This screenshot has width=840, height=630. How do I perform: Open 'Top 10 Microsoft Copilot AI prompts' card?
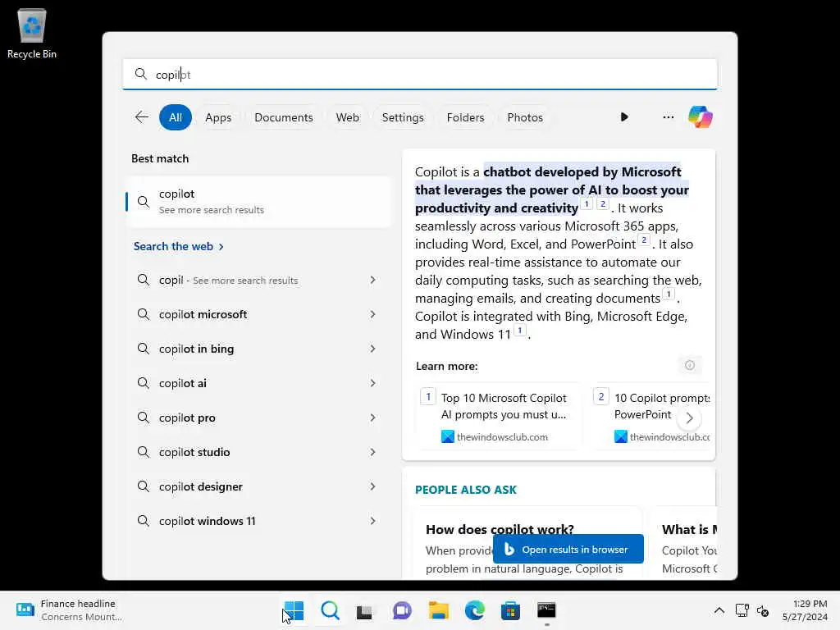pyautogui.click(x=498, y=417)
